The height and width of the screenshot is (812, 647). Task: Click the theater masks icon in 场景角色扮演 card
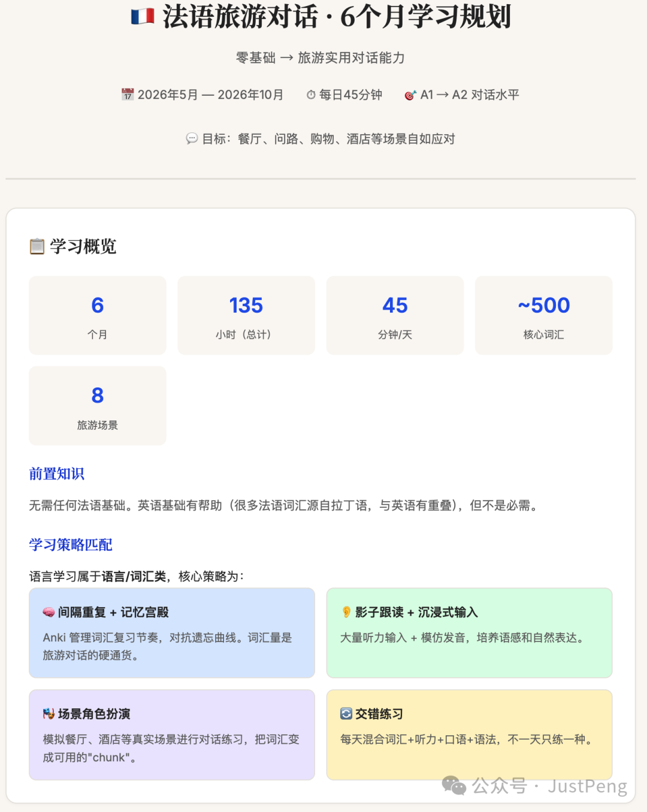point(49,714)
